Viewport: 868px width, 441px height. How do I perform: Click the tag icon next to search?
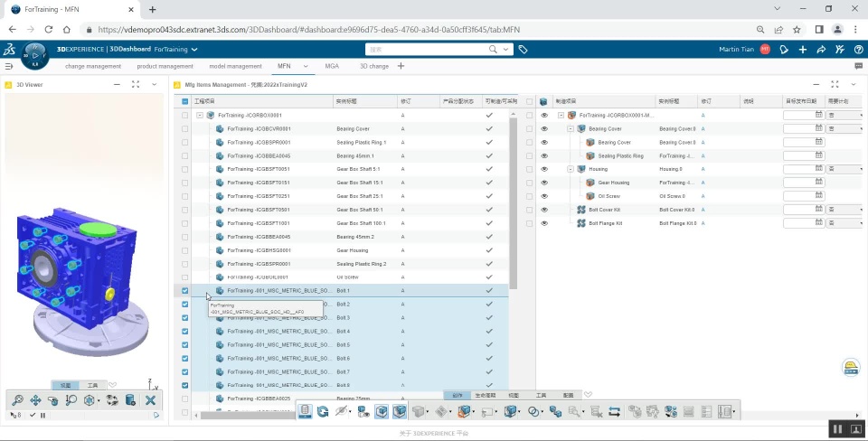click(524, 49)
